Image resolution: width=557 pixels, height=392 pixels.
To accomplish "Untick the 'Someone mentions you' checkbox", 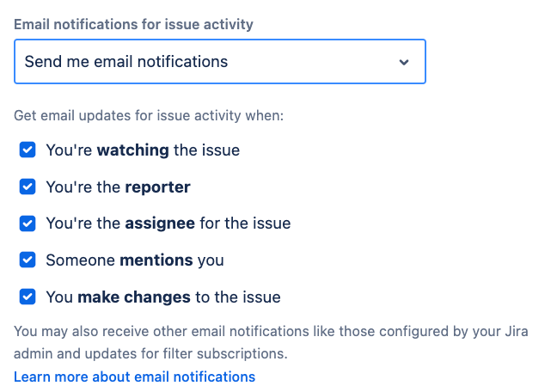I will [x=28, y=260].
